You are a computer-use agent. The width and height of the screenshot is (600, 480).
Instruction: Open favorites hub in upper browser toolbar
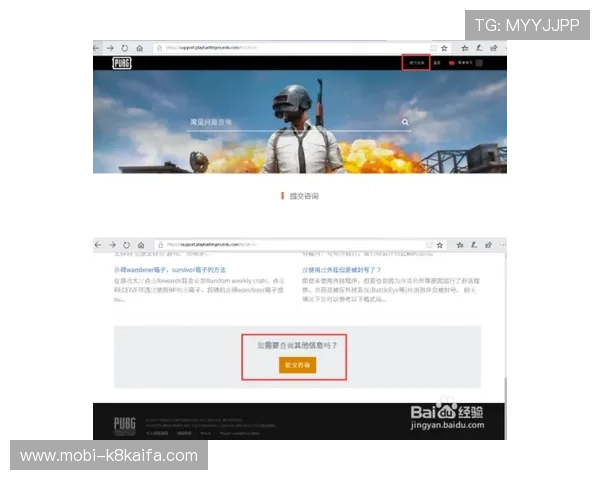coord(465,48)
